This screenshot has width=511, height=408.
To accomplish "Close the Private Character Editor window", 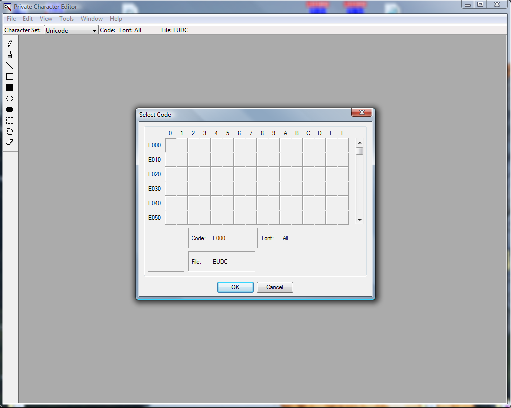I will [497, 4].
